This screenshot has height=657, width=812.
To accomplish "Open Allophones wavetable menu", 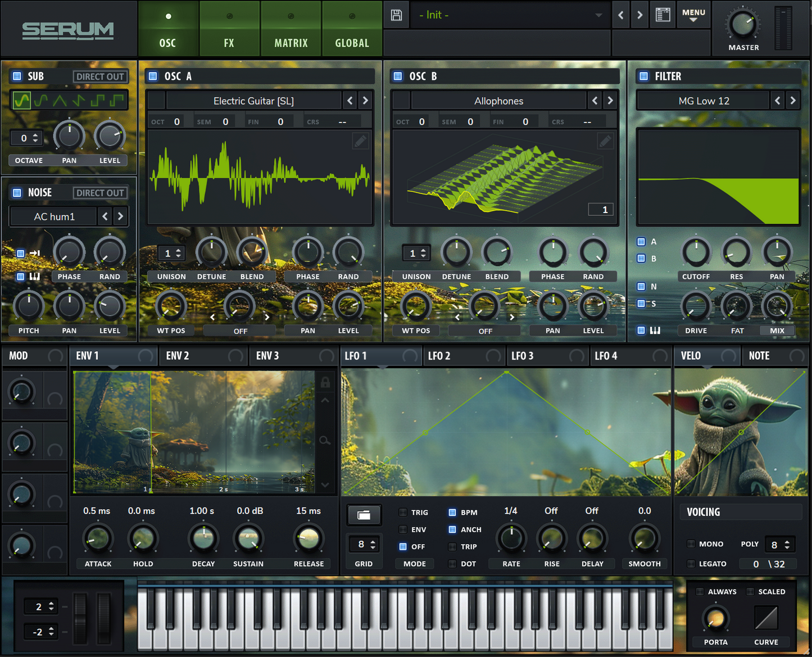I will 499,101.
